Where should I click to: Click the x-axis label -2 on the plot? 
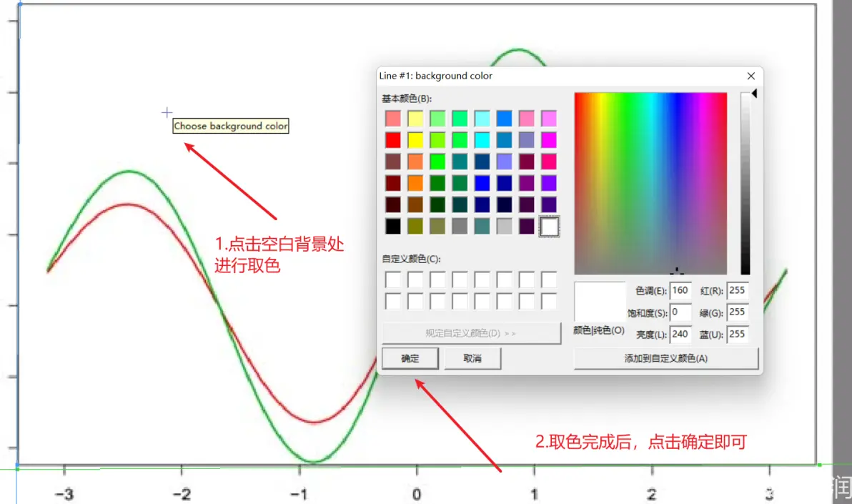tap(182, 494)
